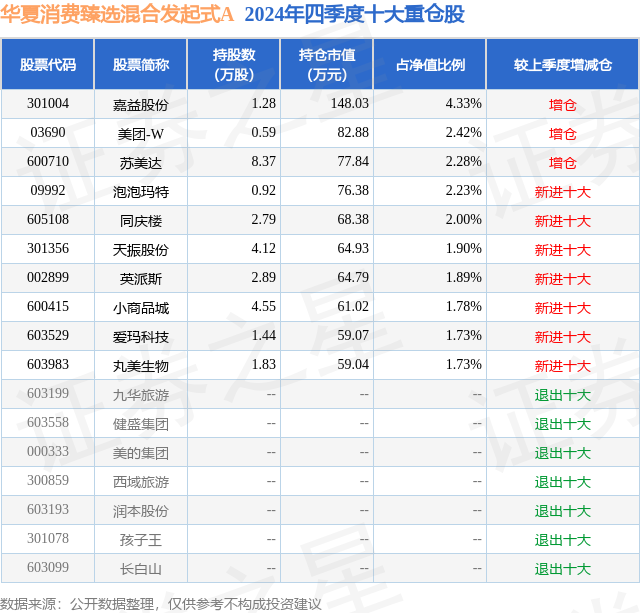Click 新进十大 in the 丸美生物 row
Viewport: 640px width, 613px height.
[563, 366]
